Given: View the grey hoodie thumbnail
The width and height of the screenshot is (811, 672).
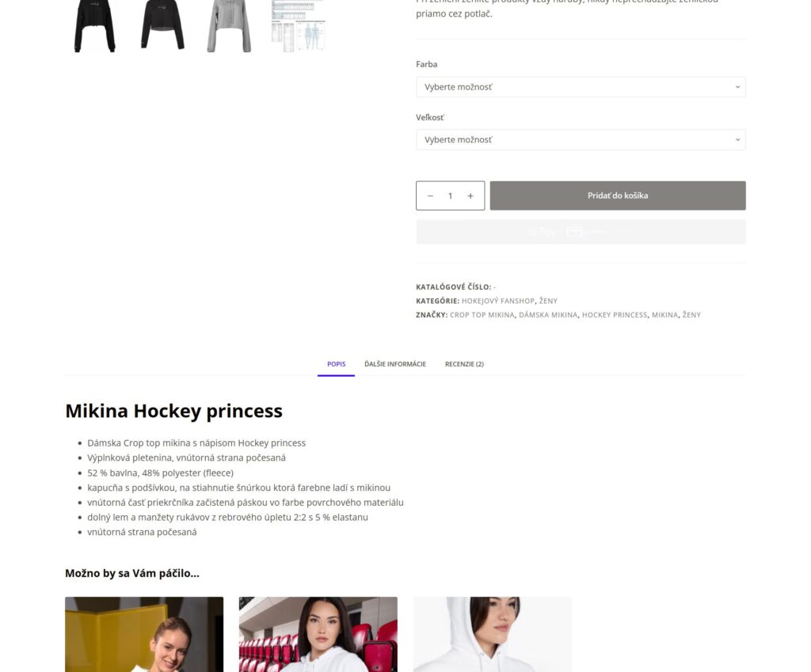Looking at the screenshot, I should [x=230, y=26].
